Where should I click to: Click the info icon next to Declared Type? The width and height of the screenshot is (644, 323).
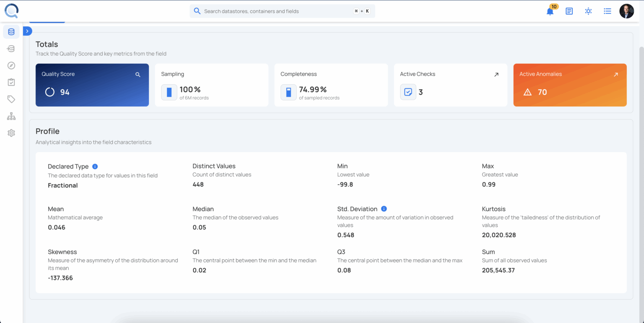[95, 166]
